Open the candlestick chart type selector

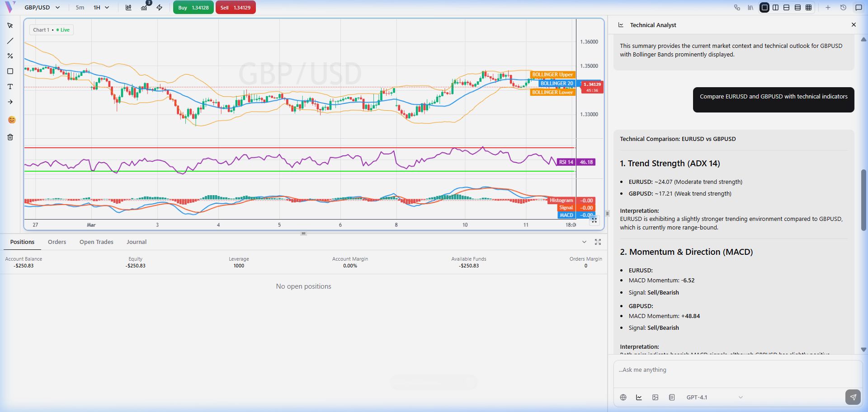128,8
